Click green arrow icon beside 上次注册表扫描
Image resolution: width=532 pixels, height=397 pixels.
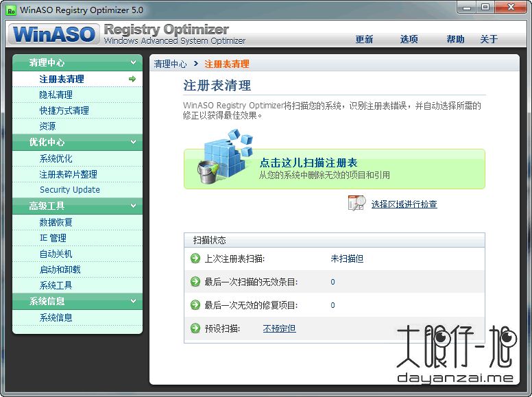point(195,258)
